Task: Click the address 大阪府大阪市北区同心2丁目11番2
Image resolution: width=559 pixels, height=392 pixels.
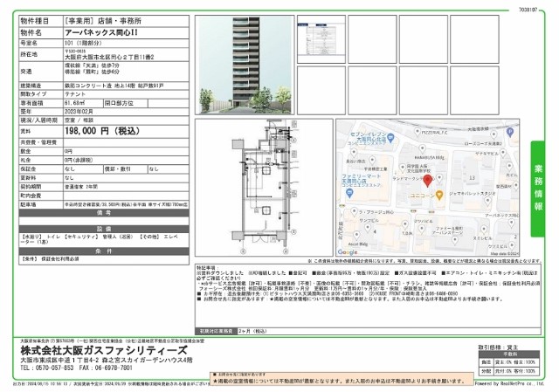Action: 109,57
